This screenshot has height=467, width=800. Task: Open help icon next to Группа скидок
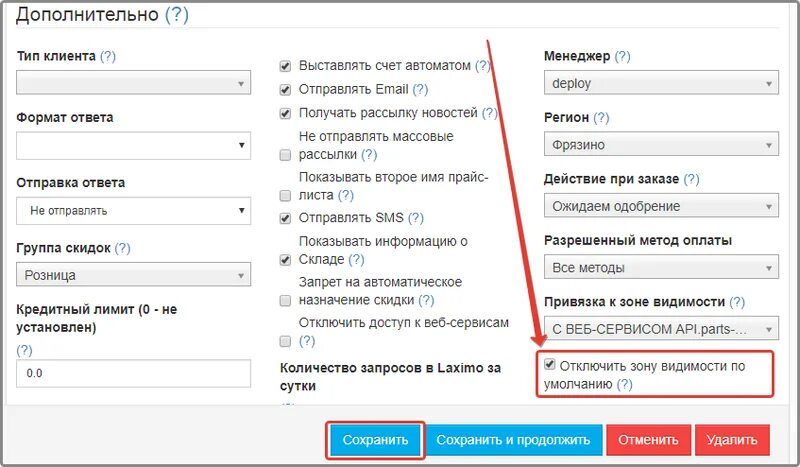tap(122, 248)
